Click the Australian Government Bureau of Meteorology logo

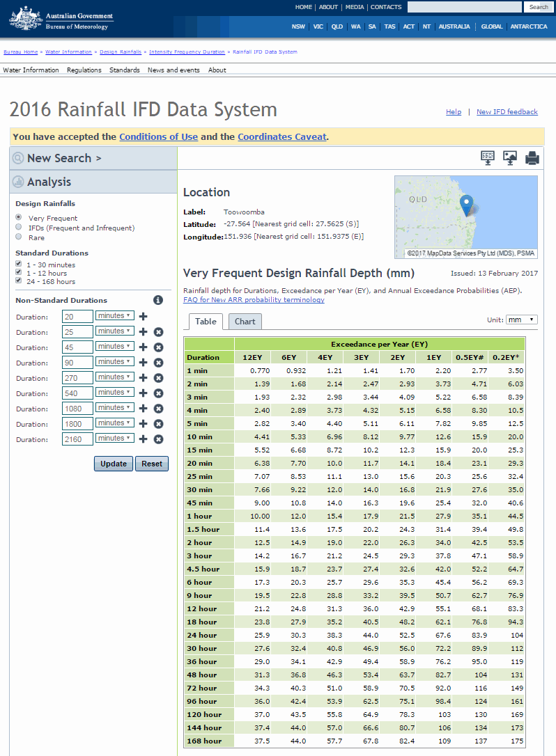[61, 19]
